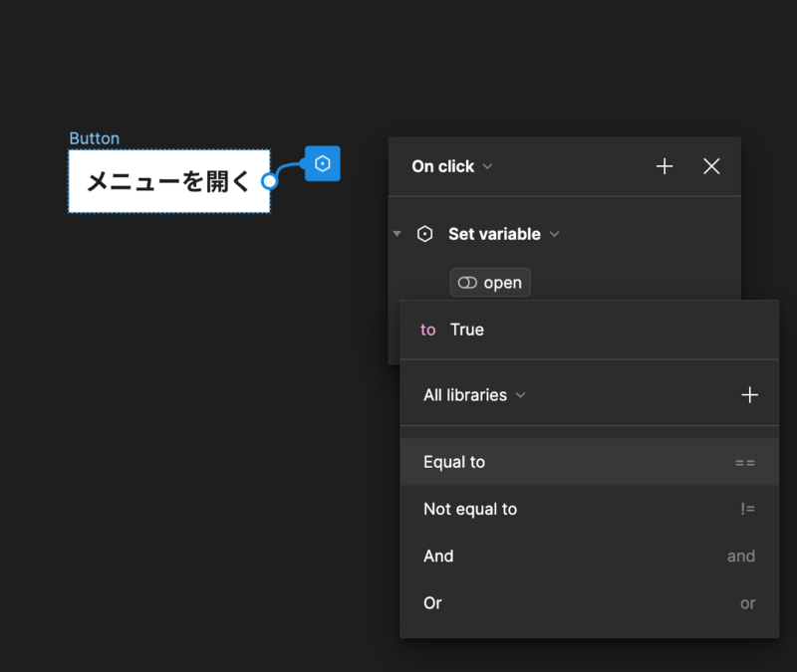The image size is (797, 672).
Task: Select the And operator
Action: (589, 556)
